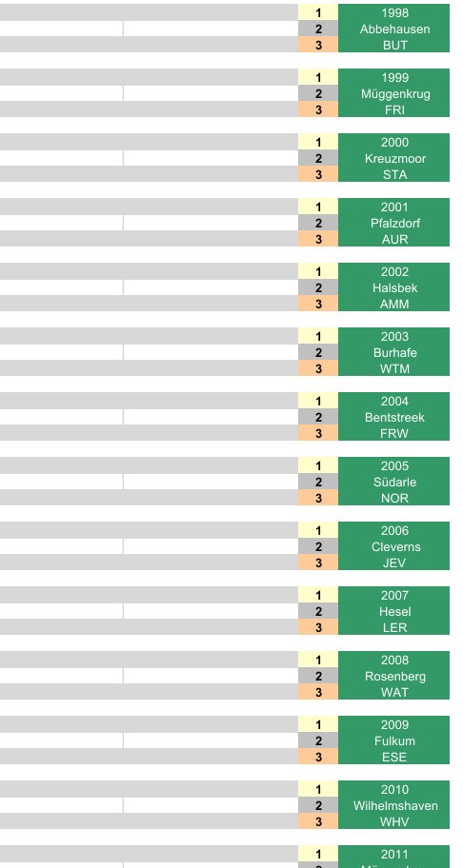Select the 2003 Burhafe WTM entry

tap(393, 352)
